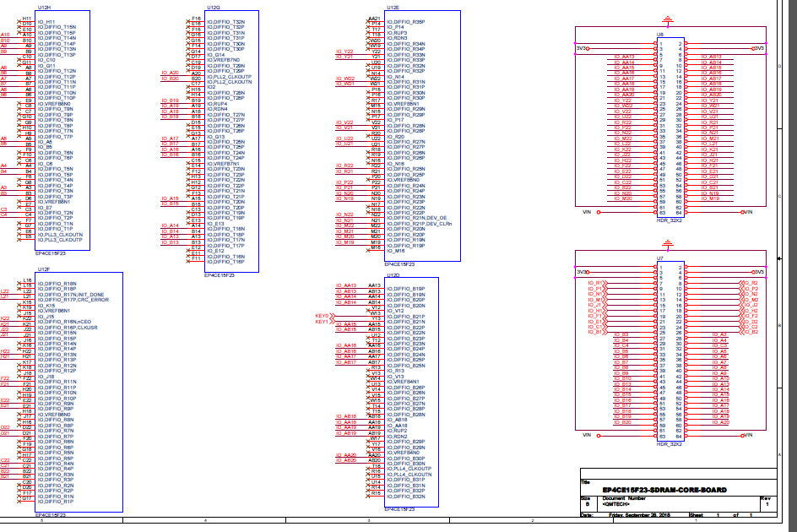Select HDR_32X2 label under U7
The width and height of the screenshot is (797, 532).
[x=669, y=444]
